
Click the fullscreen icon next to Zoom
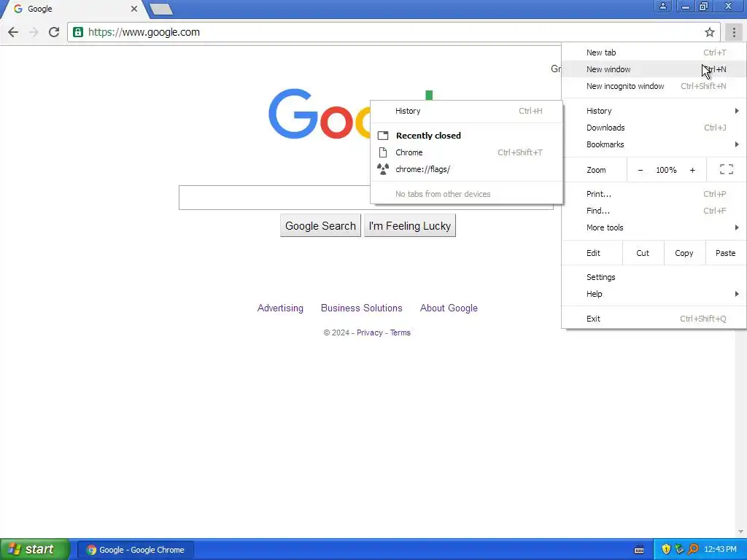pos(726,169)
